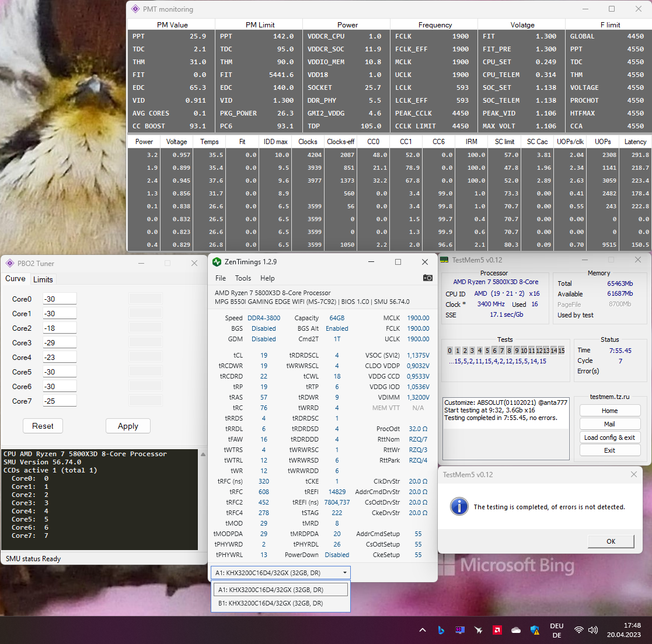
Task: Click the DDR4-3800 speed value
Action: [x=264, y=318]
